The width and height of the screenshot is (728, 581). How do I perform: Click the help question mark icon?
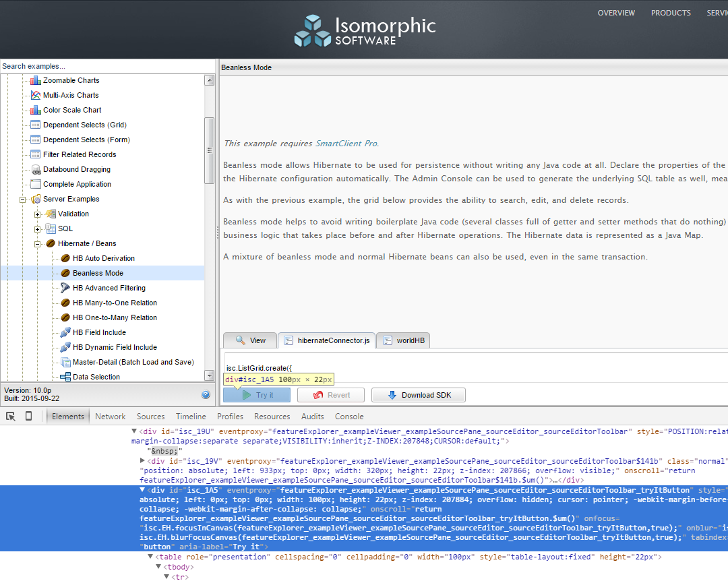pyautogui.click(x=206, y=395)
